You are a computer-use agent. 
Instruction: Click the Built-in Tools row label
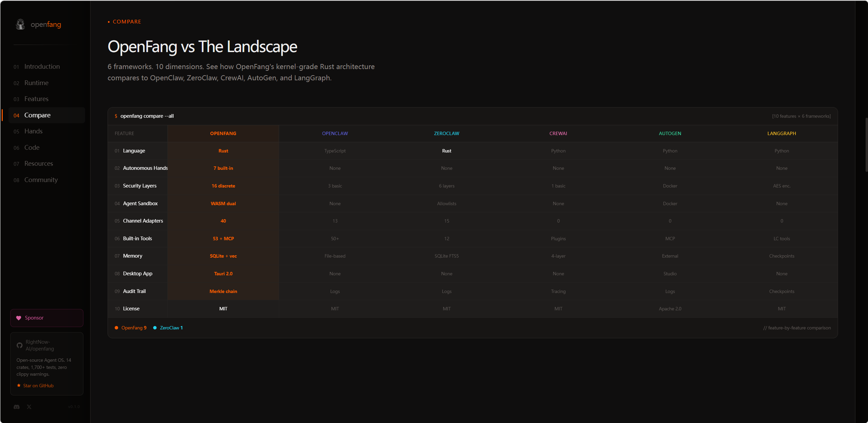coord(138,239)
